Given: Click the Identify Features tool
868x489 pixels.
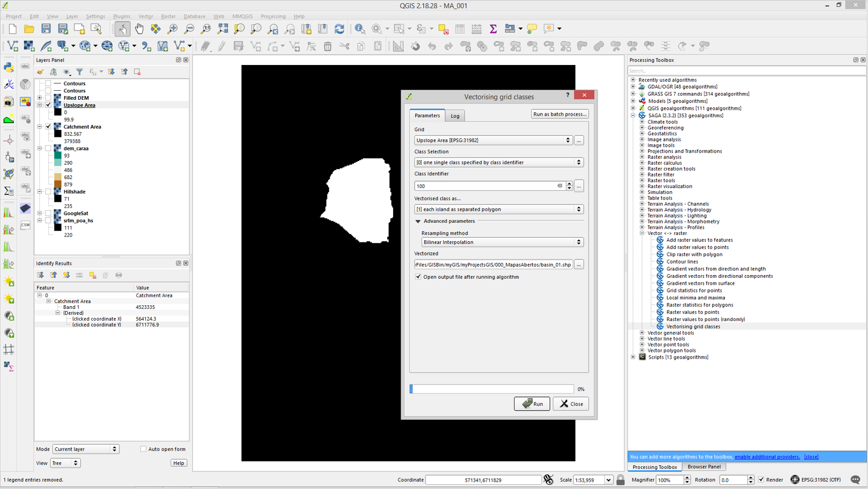Looking at the screenshot, I should tap(360, 29).
